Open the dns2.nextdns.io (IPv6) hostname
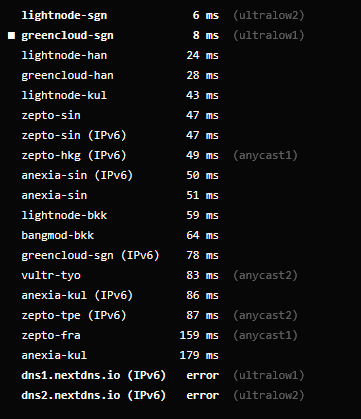This screenshot has width=361, height=419. (x=94, y=395)
